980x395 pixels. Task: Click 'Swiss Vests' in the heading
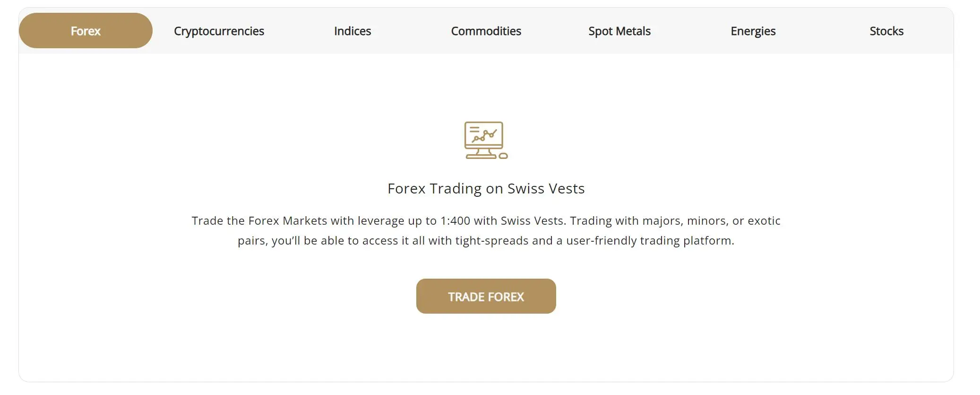(x=546, y=188)
